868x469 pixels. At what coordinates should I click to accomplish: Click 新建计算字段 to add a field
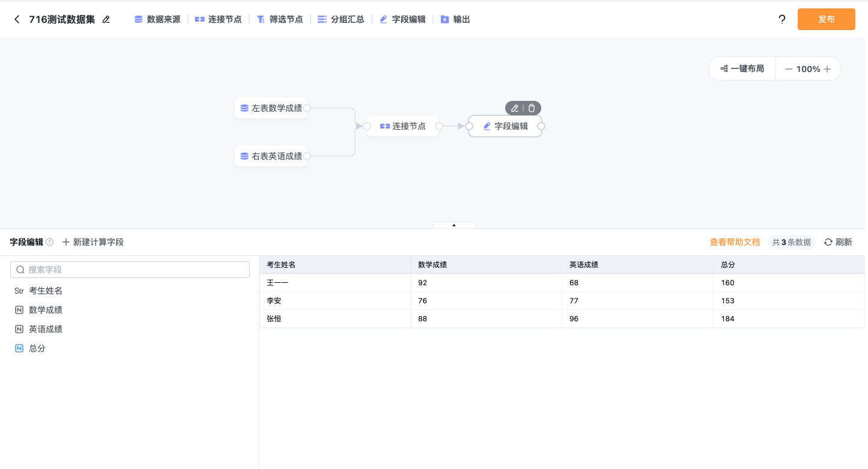[x=93, y=242]
